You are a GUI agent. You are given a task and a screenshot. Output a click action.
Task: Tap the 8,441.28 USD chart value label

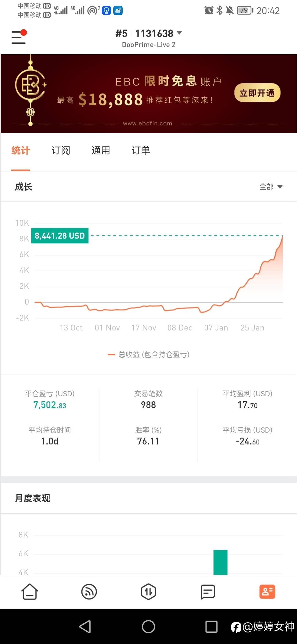click(60, 236)
